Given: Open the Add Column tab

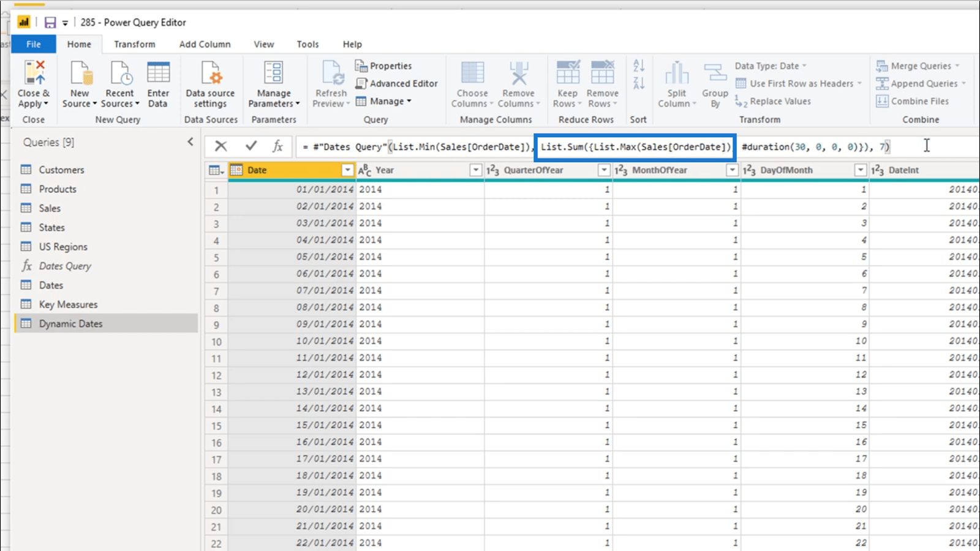Looking at the screenshot, I should (205, 44).
